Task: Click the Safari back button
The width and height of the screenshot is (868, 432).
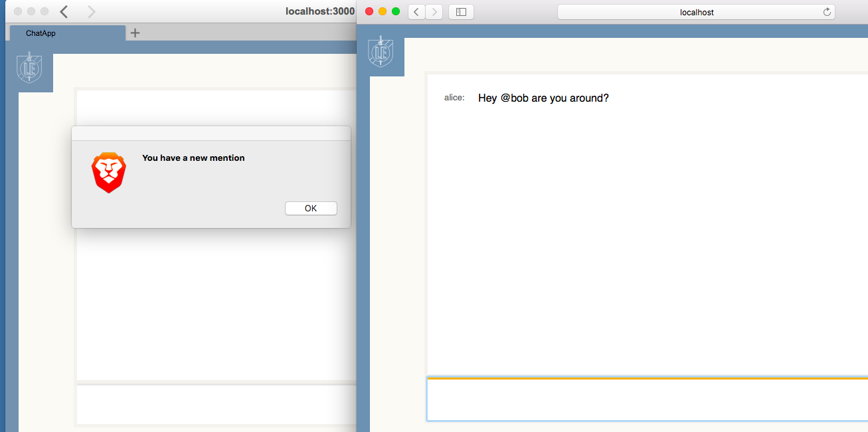Action: 416,12
